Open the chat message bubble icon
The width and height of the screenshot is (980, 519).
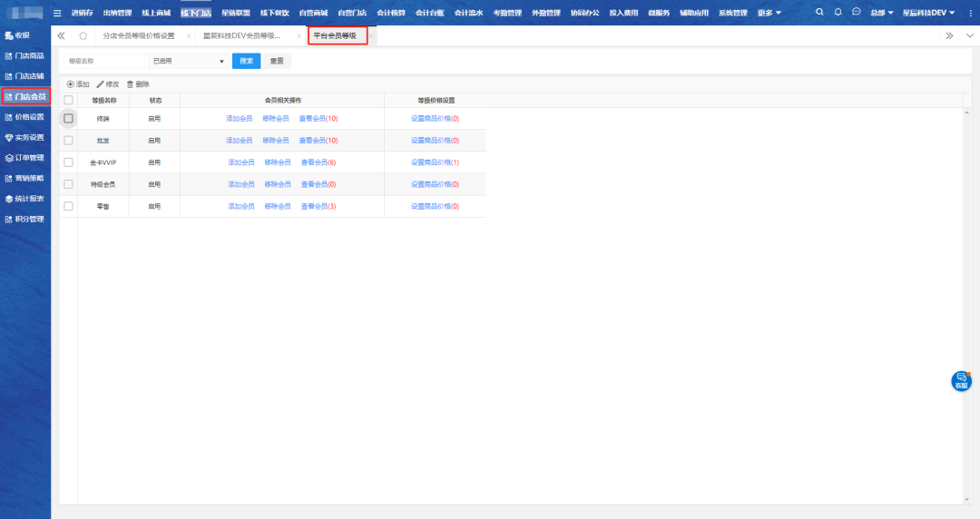pos(856,12)
